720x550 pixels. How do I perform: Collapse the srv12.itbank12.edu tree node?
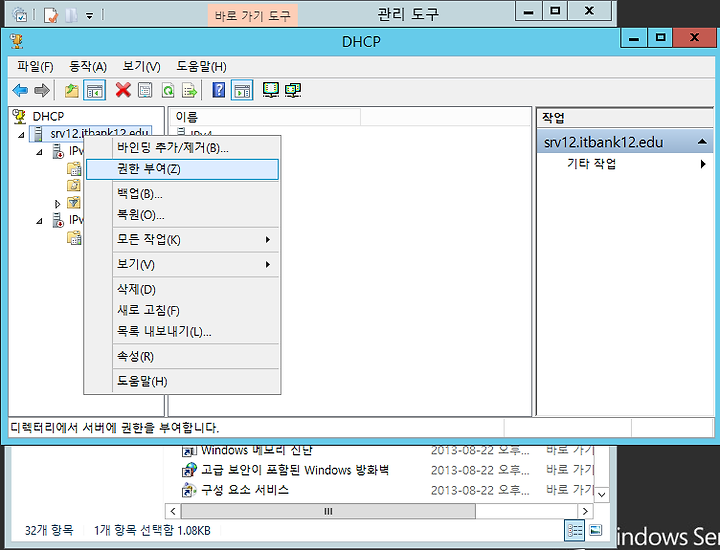pos(22,135)
